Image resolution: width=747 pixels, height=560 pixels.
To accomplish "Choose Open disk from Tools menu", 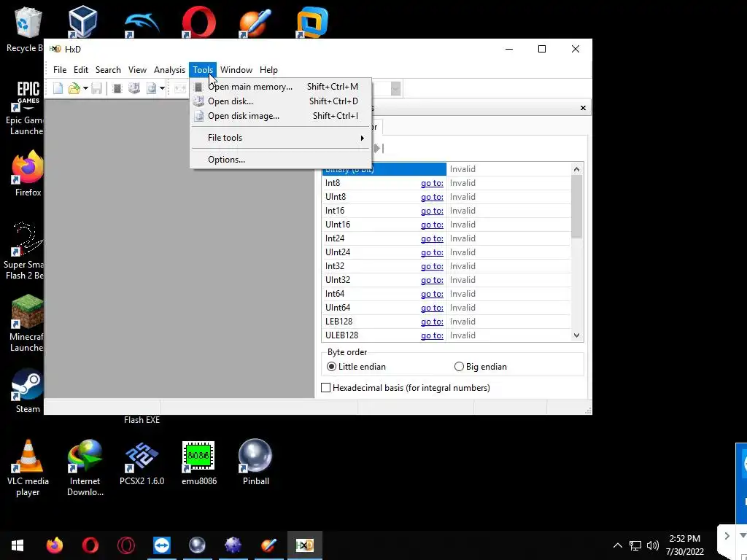I will [x=280, y=101].
